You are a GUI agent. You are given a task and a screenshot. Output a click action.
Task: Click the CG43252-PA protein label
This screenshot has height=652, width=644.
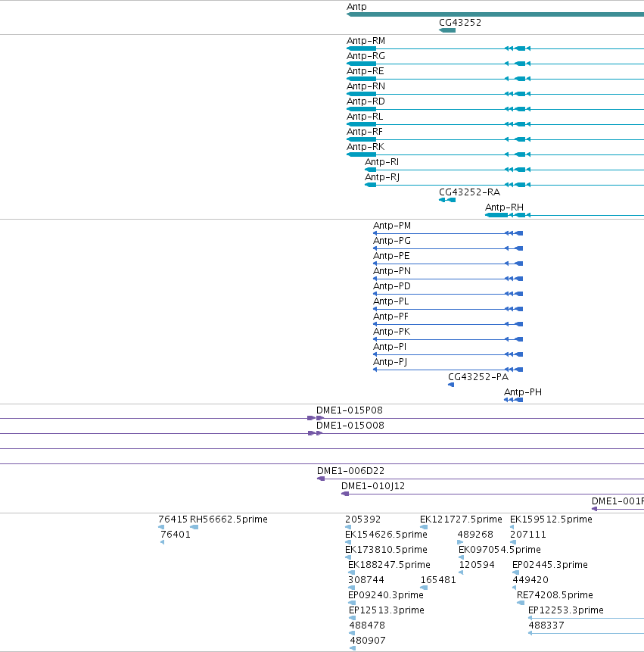pos(478,376)
